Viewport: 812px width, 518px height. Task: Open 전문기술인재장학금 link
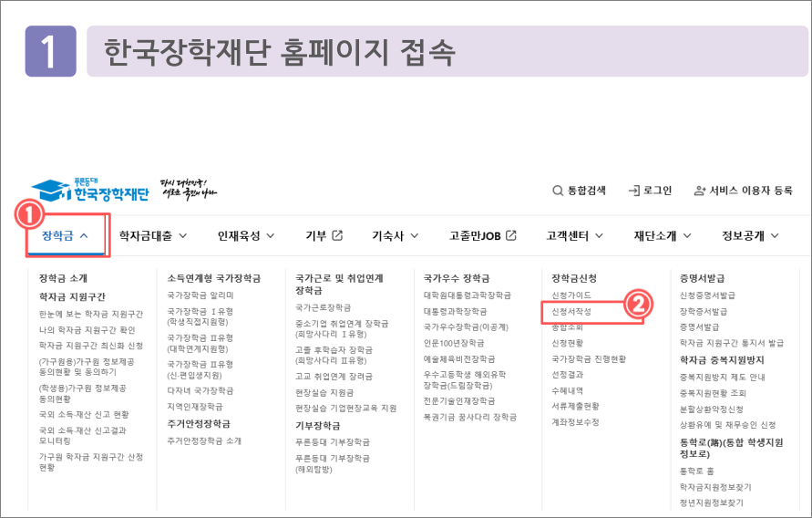(459, 401)
